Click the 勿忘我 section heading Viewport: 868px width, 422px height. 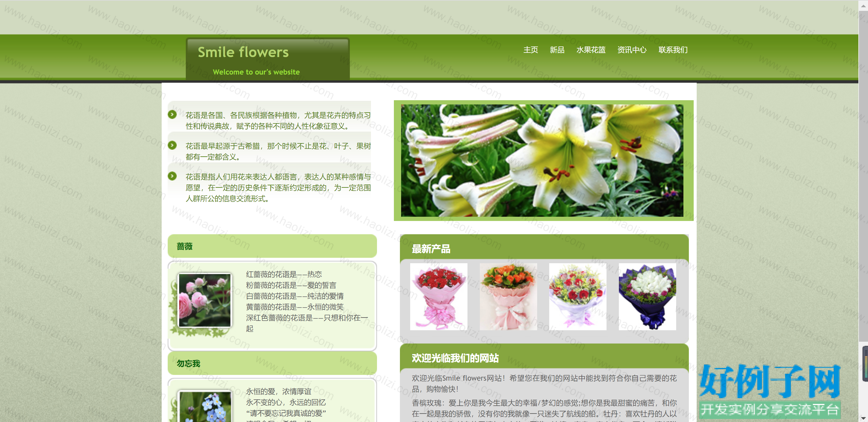pos(188,364)
